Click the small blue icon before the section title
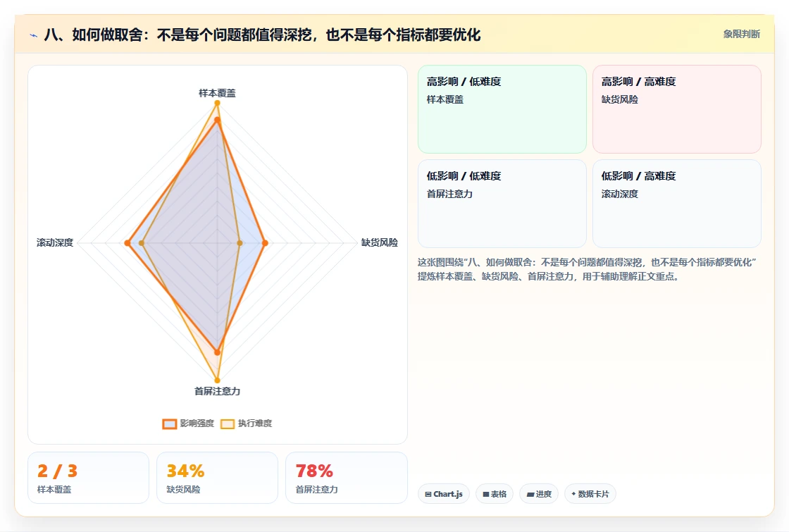789x532 pixels. coord(34,35)
